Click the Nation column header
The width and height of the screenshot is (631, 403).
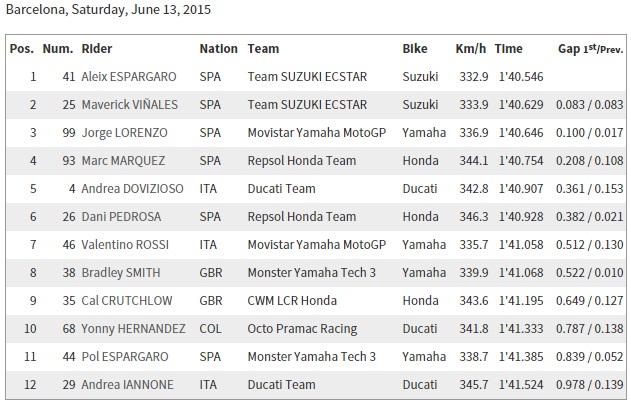[219, 49]
